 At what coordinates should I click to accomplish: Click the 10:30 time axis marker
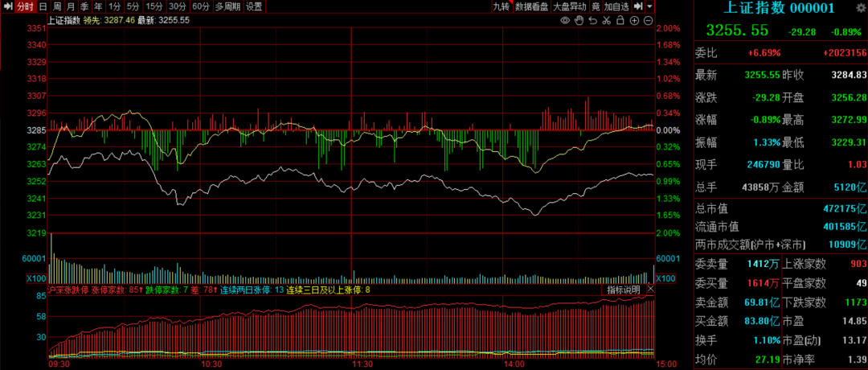pos(212,364)
